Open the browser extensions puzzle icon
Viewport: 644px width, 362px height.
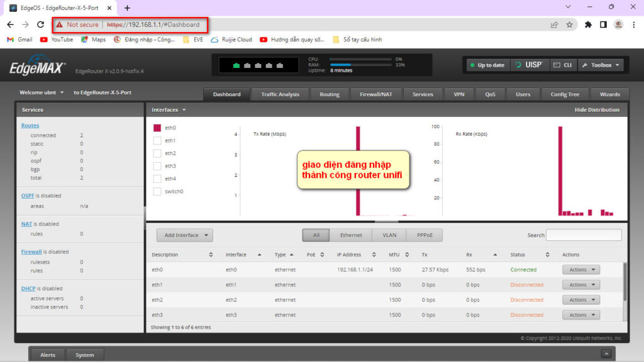tap(588, 25)
